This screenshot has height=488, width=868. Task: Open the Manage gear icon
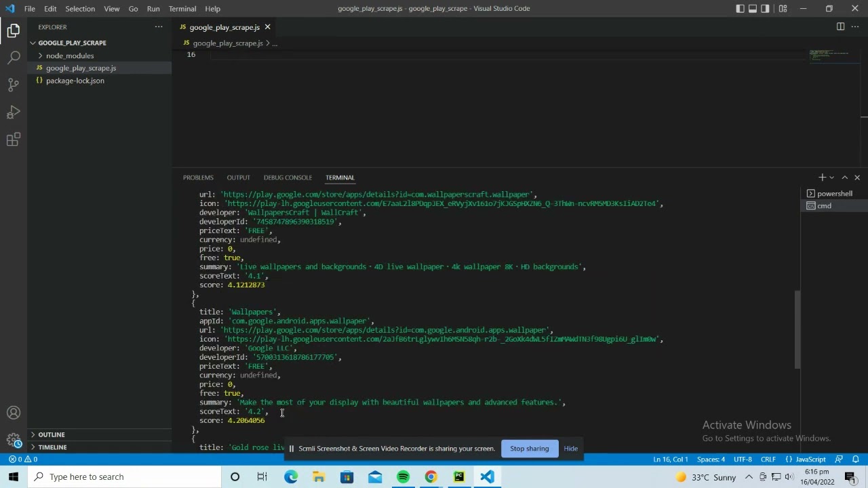coord(14,439)
